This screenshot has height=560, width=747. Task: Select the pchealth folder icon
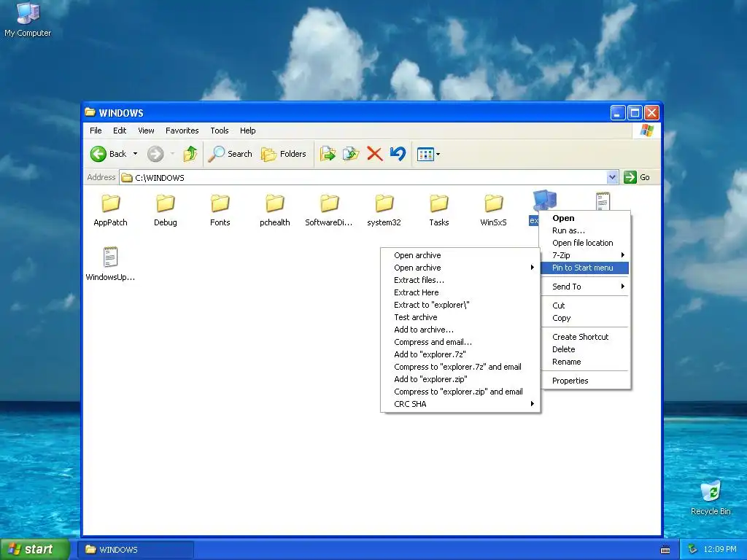(x=275, y=203)
